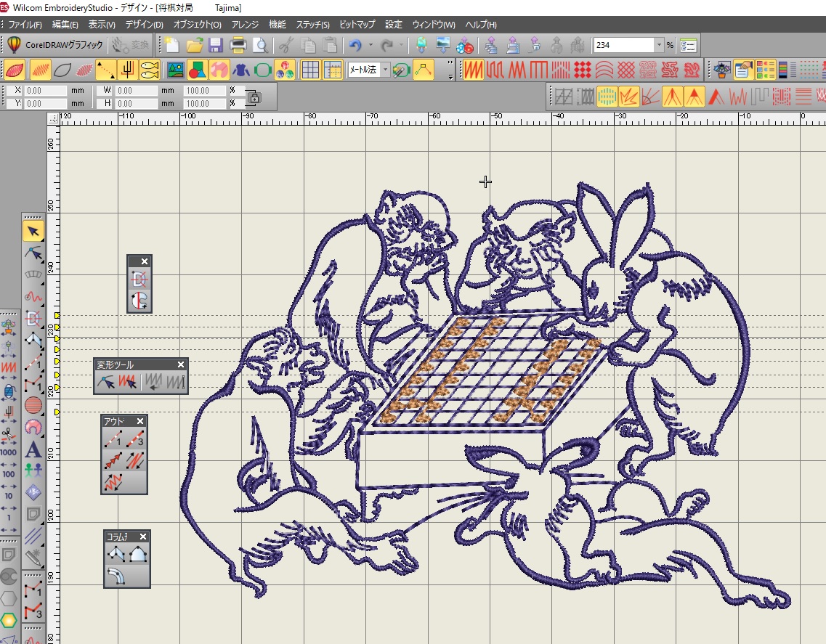
Task: Open the 設定 menu
Action: coord(394,25)
